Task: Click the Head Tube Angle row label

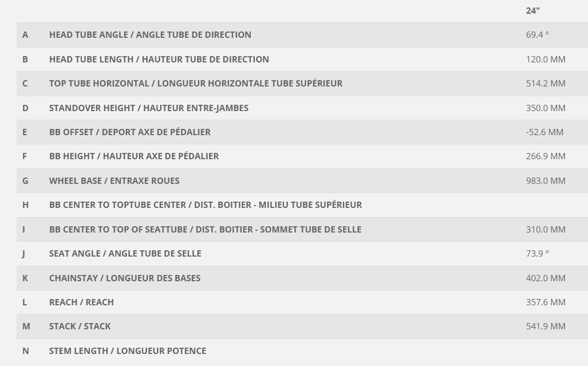Action: [x=150, y=35]
